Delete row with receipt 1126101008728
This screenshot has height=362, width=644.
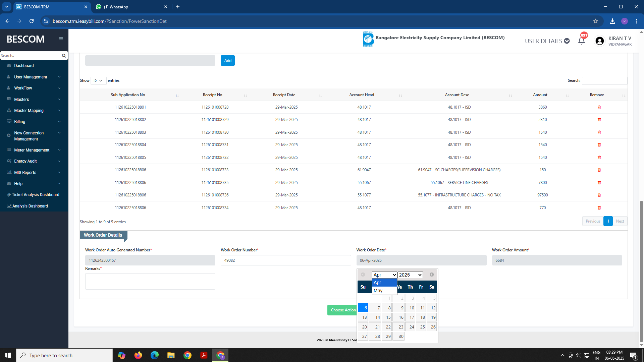click(599, 107)
